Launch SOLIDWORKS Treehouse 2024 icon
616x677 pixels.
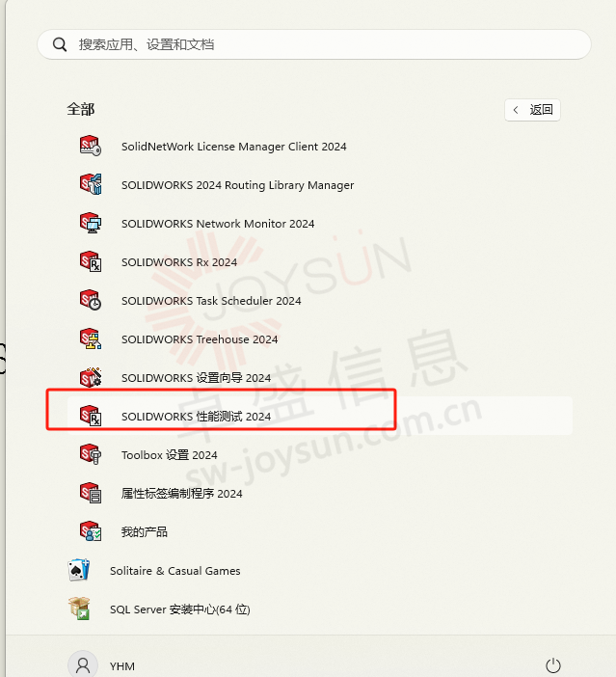point(91,338)
